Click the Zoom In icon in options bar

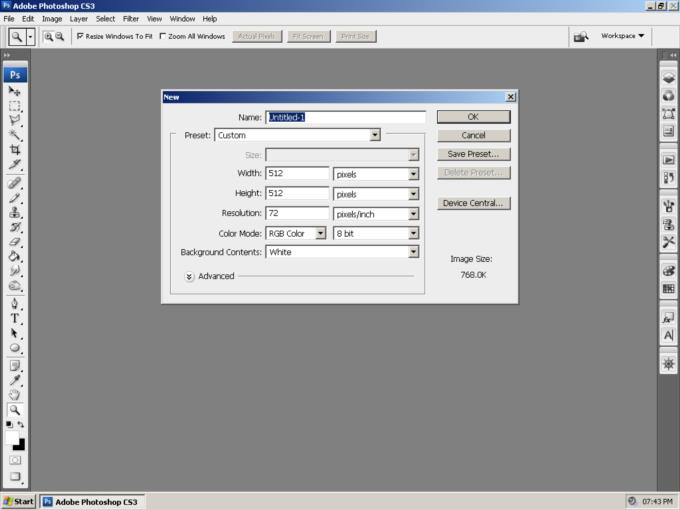point(49,37)
